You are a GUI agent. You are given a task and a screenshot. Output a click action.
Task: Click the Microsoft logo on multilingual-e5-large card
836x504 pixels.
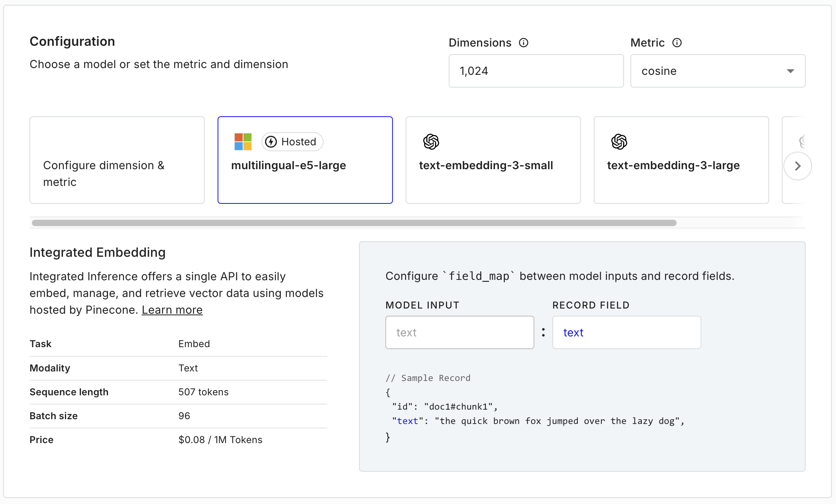(243, 142)
